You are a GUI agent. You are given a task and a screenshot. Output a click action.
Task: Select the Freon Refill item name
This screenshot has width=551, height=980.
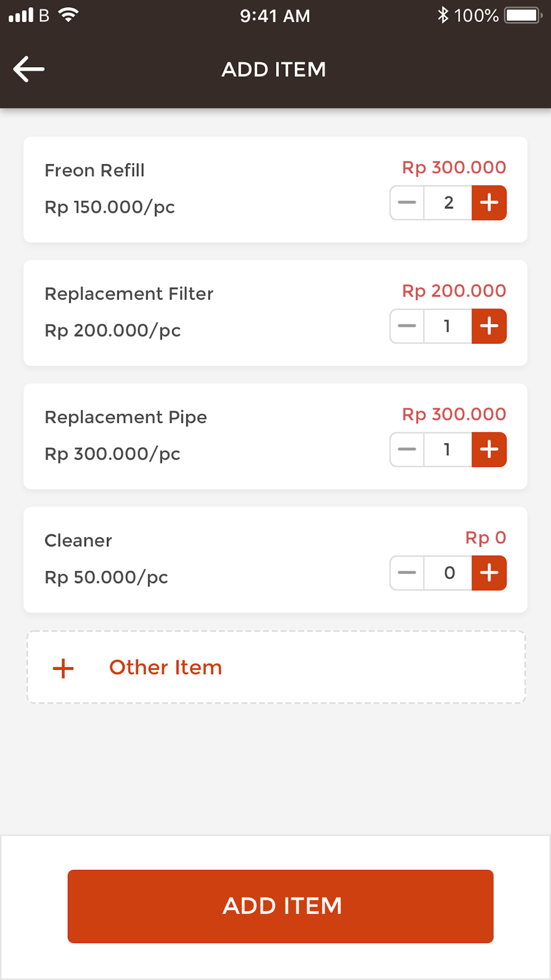(x=95, y=170)
